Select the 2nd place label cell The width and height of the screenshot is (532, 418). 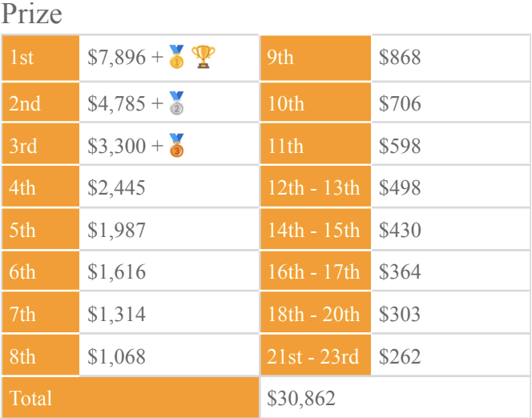coord(40,103)
